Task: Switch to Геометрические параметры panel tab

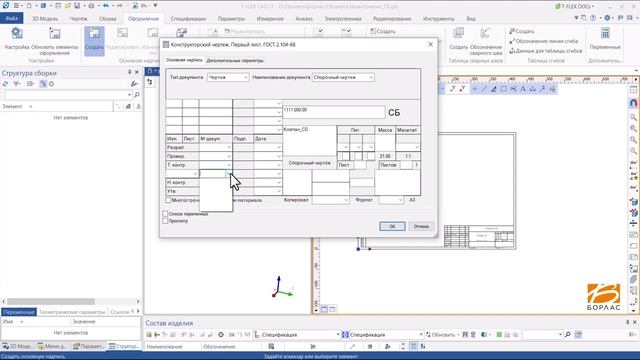Action: (x=72, y=312)
